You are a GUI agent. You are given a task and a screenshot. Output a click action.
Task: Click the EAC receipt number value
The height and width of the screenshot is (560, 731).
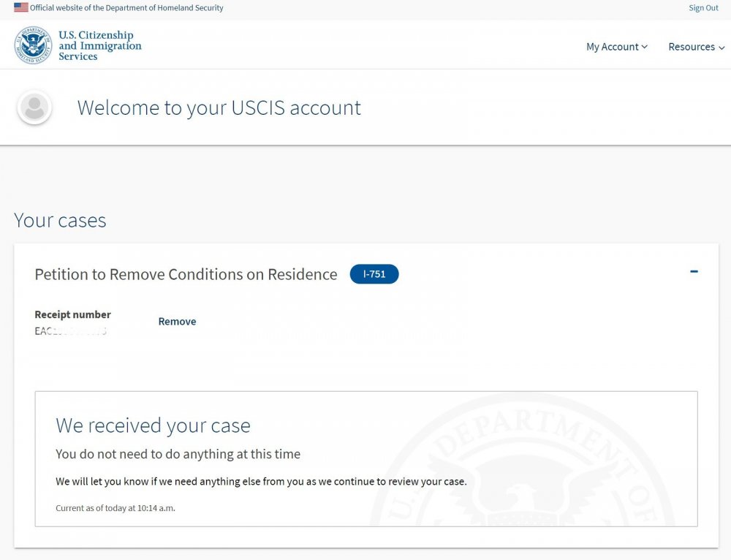[71, 331]
